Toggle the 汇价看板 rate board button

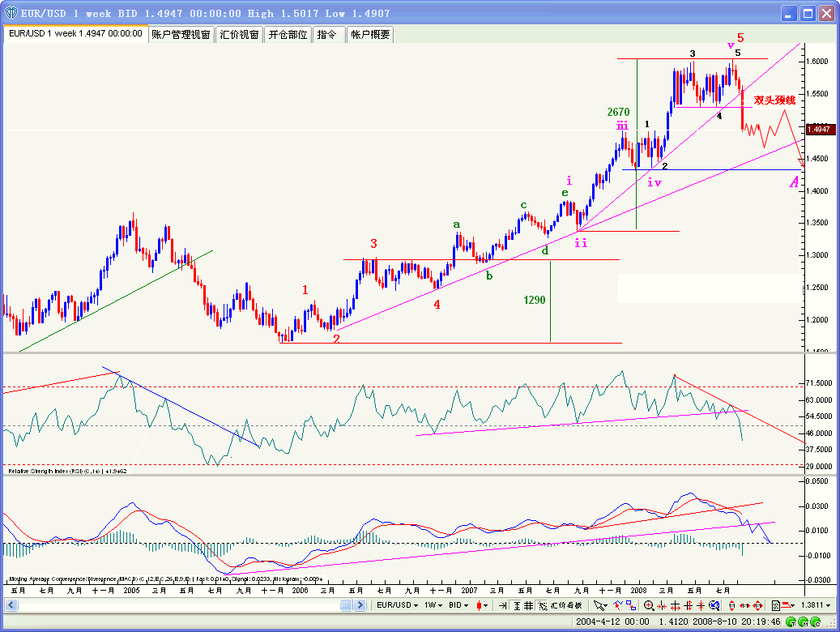pos(565,605)
